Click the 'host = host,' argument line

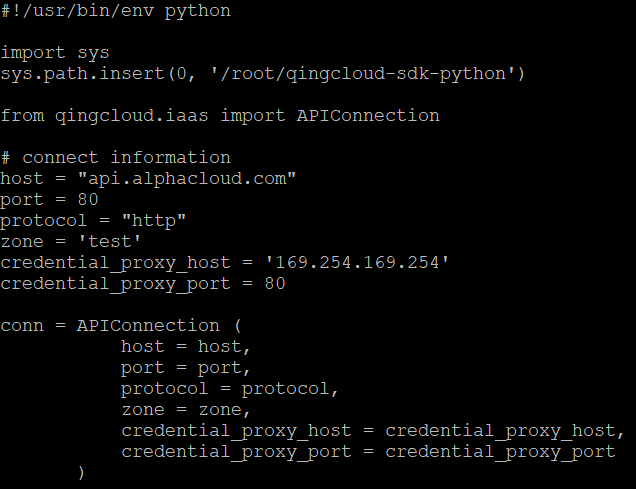(186, 347)
